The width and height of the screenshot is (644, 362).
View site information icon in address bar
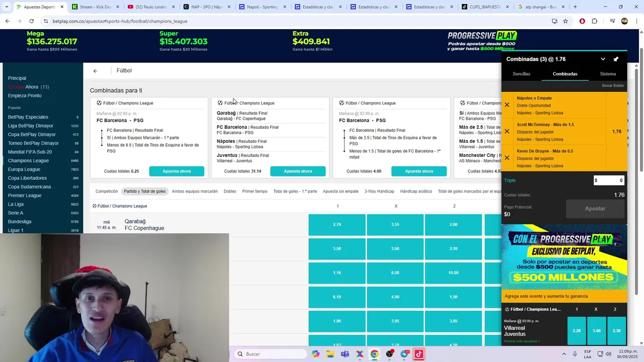pyautogui.click(x=46, y=21)
